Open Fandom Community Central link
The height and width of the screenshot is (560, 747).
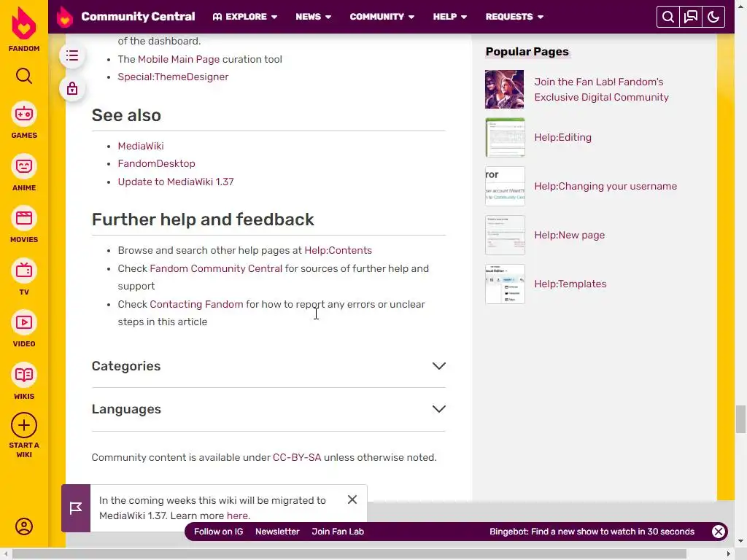point(216,268)
